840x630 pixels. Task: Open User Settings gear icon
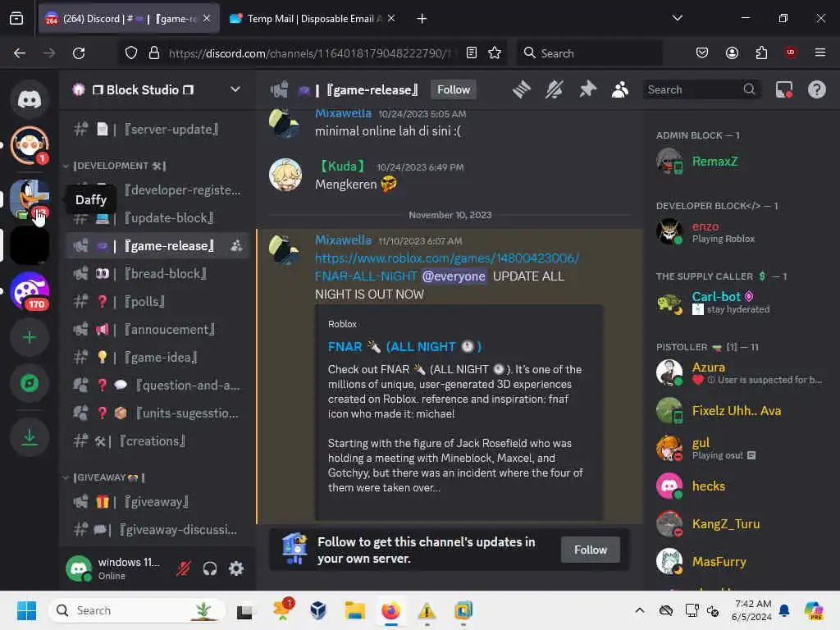pyautogui.click(x=236, y=568)
